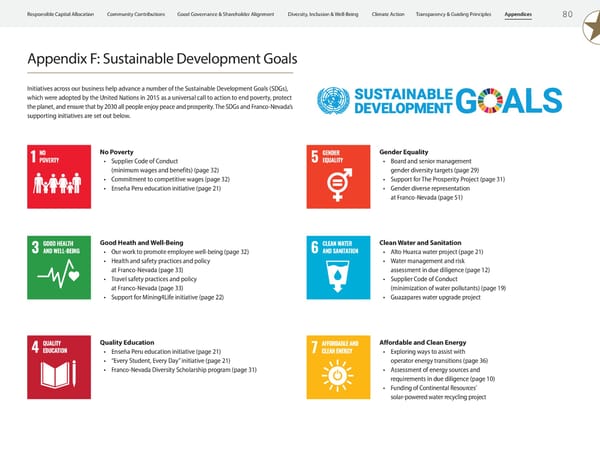Image resolution: width=600 pixels, height=463 pixels.
Task: Click 'Commitment to competitive wages (page 32)'
Action: click(170, 179)
